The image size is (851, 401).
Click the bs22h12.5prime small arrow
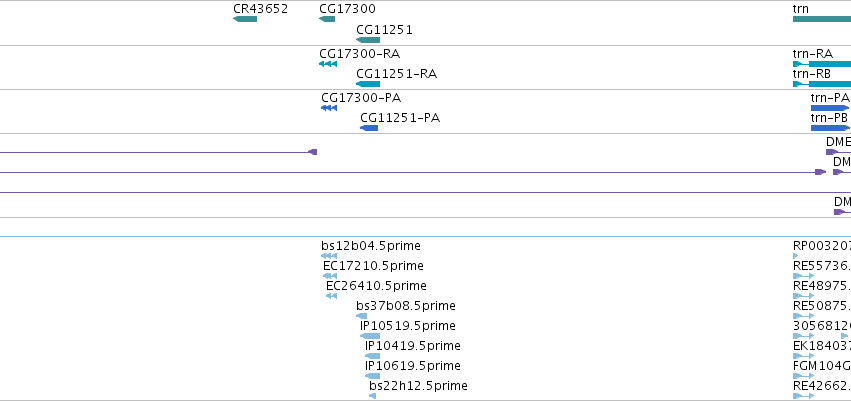pyautogui.click(x=372, y=396)
